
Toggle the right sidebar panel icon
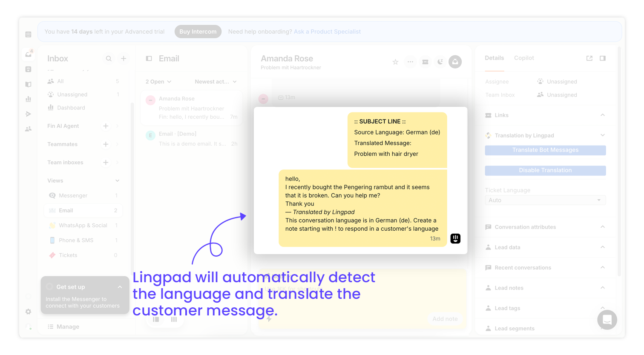coord(603,58)
